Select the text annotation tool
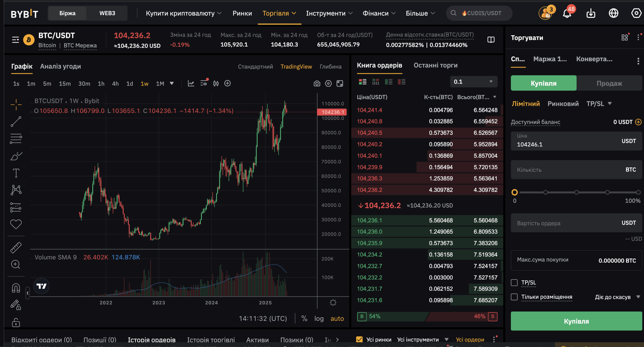Viewport: 644px width, 347px height. point(16,173)
